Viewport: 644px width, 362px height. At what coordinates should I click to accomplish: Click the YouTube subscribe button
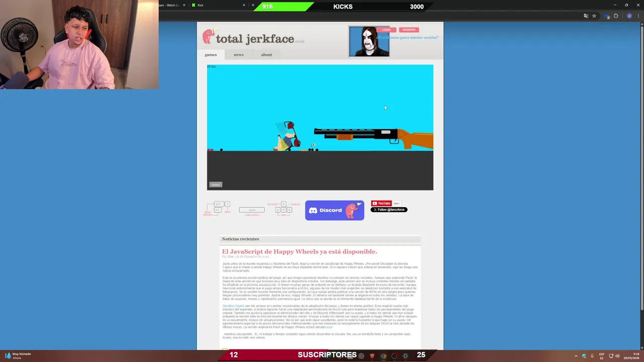tap(381, 203)
